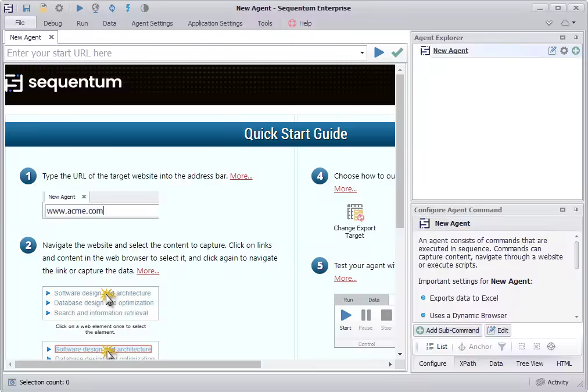Click the guide's vertical scrollbar thumb
588x392 pixels.
400,151
